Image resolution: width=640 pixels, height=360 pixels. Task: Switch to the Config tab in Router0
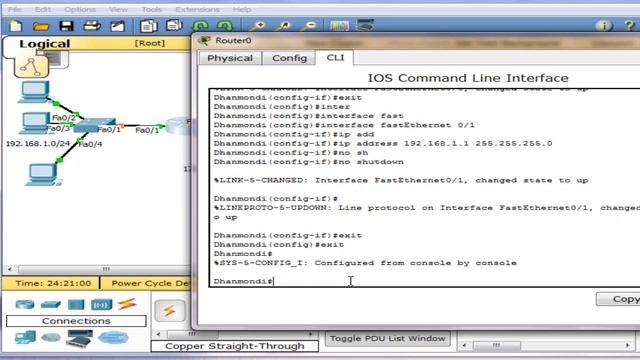289,58
